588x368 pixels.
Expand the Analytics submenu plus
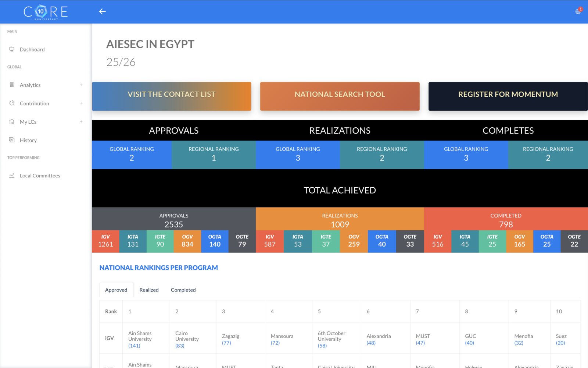(81, 85)
